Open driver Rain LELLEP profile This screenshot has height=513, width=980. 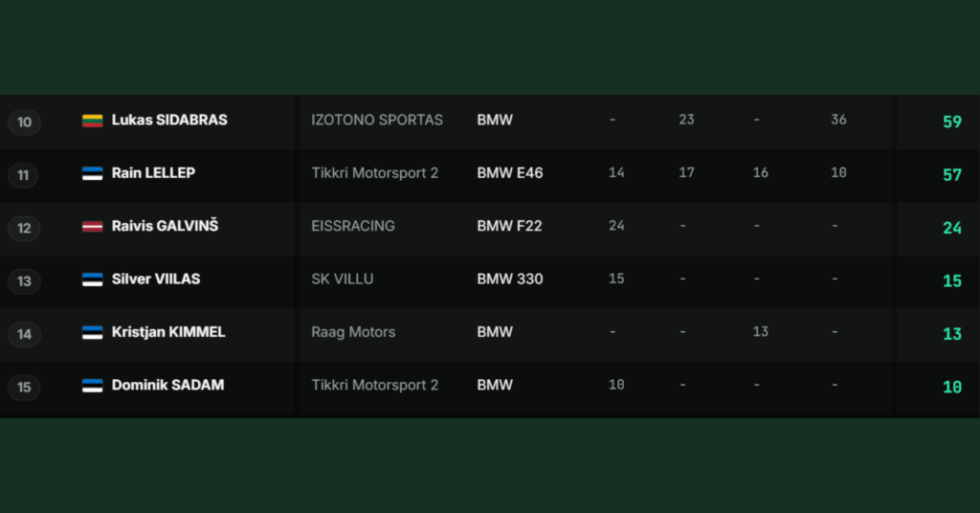pyautogui.click(x=153, y=173)
